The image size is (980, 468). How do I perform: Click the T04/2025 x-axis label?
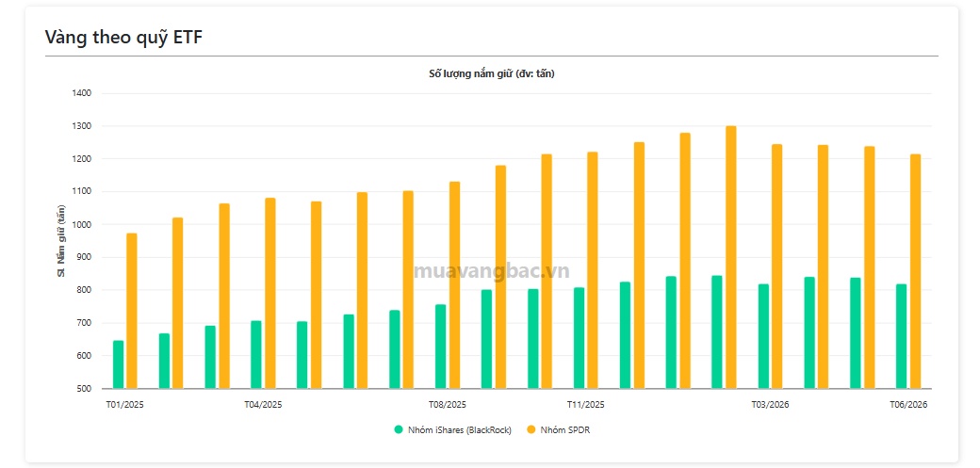263,404
